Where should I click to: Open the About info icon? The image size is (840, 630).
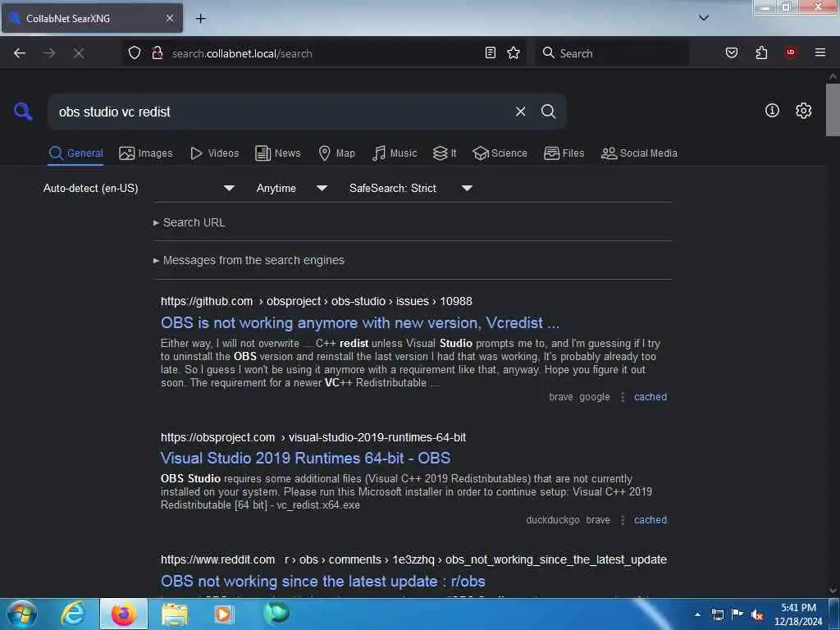click(772, 111)
